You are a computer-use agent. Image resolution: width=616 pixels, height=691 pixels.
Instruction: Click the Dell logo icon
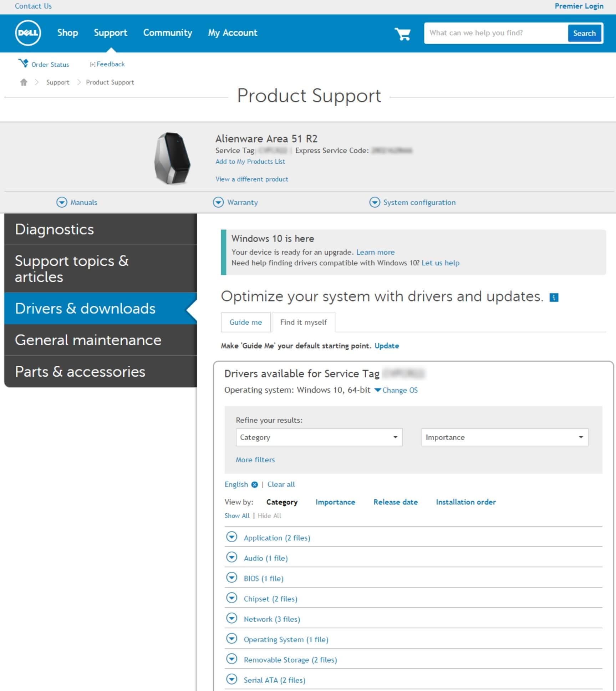tap(28, 33)
